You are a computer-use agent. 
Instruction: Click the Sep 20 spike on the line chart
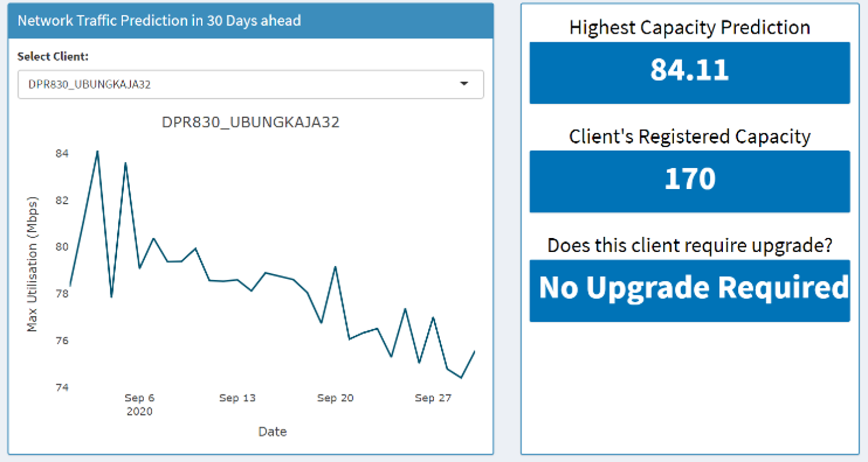335,267
